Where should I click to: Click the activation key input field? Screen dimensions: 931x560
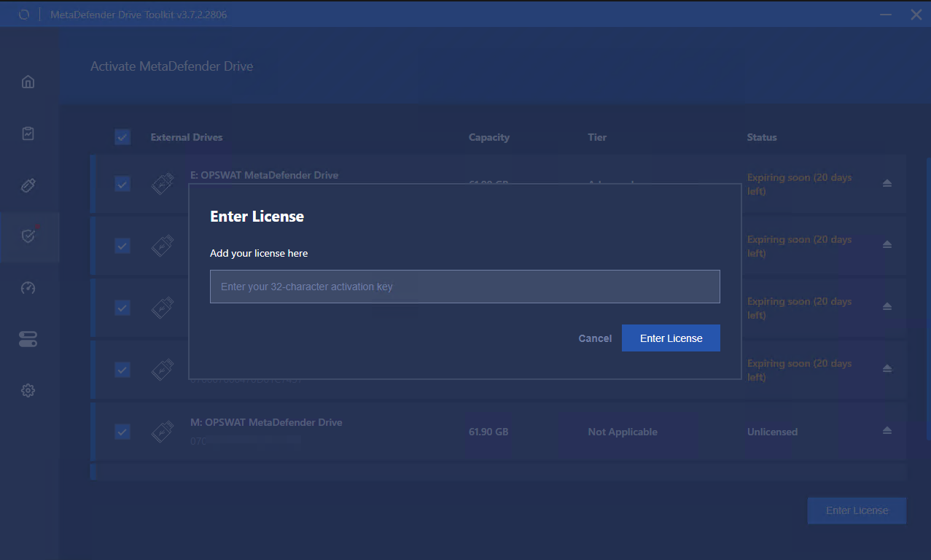(464, 287)
